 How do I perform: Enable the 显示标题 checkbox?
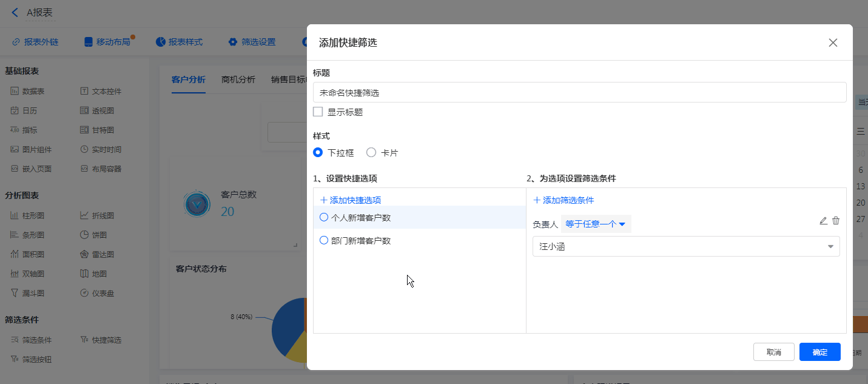(318, 112)
